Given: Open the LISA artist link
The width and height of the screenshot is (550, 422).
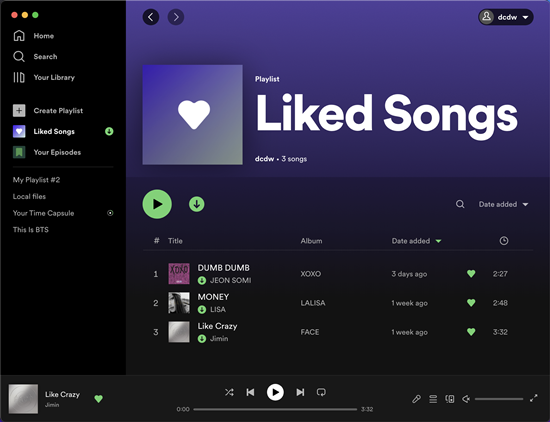Looking at the screenshot, I should click(x=218, y=309).
